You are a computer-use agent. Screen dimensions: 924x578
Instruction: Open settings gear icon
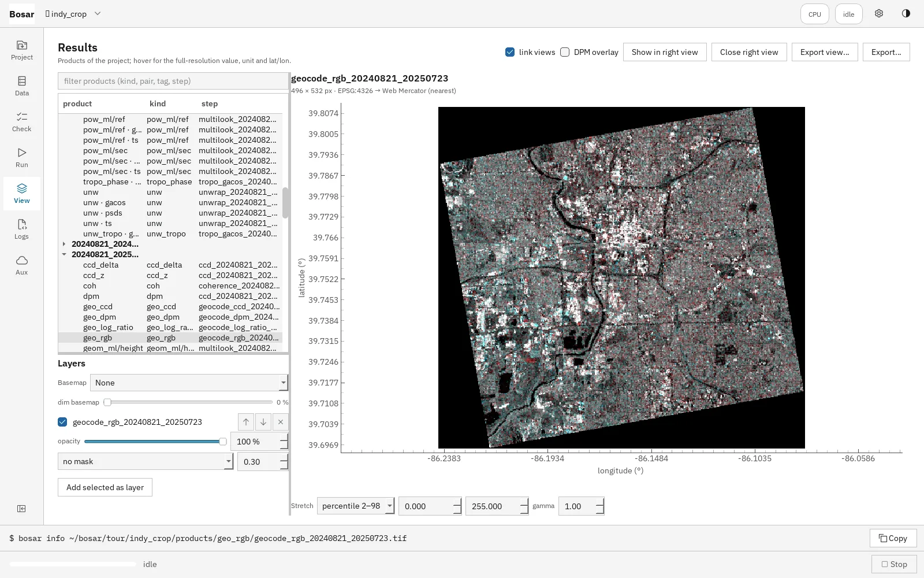(878, 14)
